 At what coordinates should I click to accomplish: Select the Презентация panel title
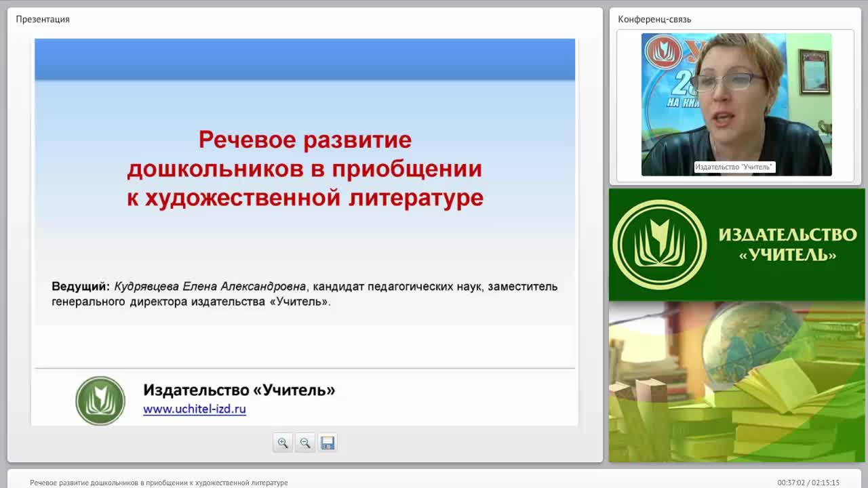[x=43, y=19]
